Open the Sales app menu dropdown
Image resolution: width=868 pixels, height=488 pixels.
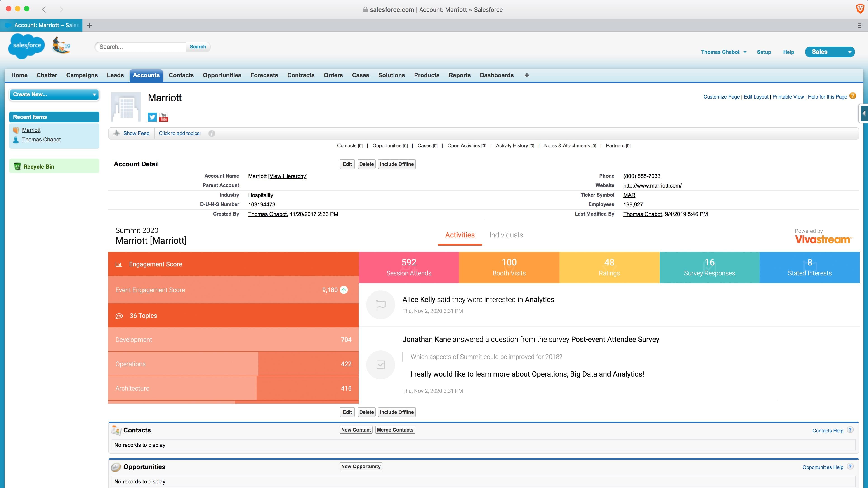click(x=830, y=52)
